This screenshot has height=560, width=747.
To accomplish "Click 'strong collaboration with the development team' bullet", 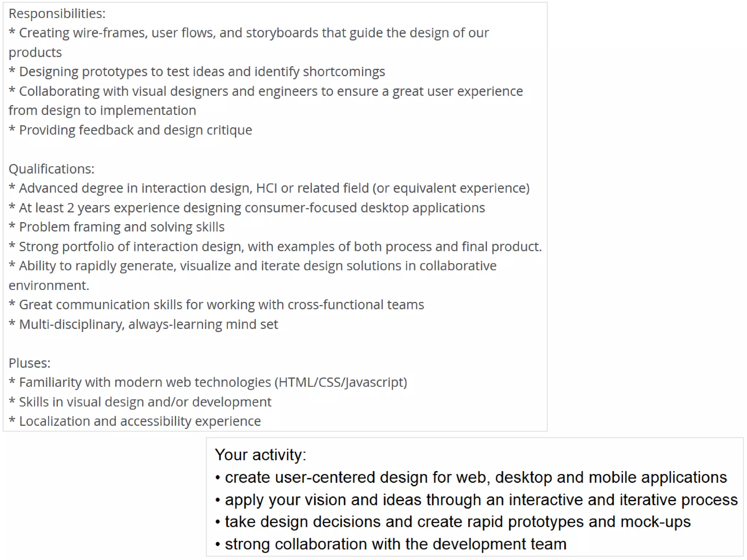I will [391, 544].
